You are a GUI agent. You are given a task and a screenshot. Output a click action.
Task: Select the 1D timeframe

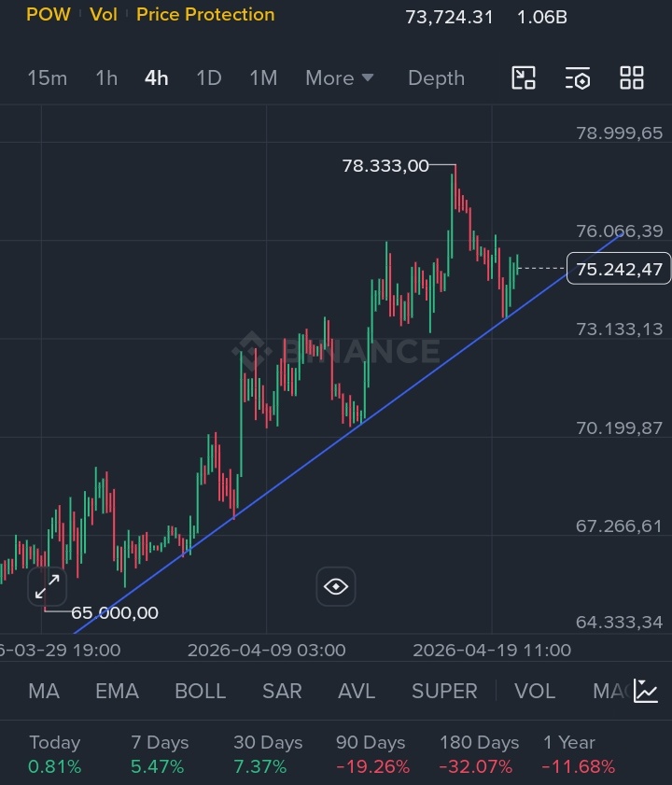[x=209, y=78]
